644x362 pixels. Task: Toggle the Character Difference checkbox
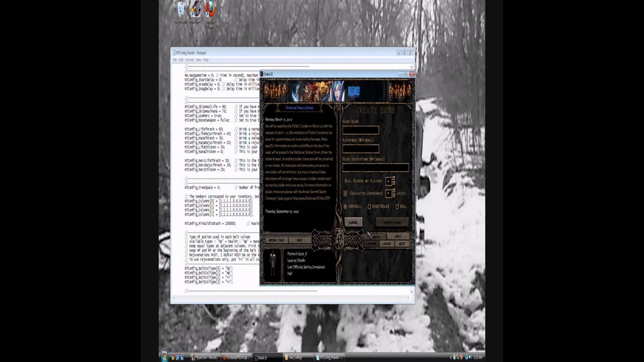pos(345,193)
